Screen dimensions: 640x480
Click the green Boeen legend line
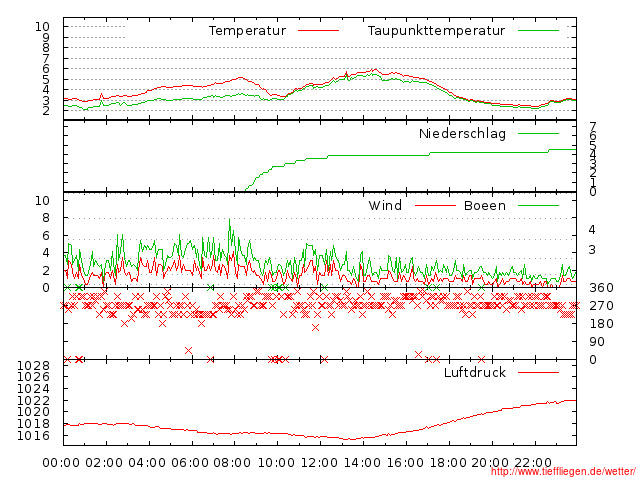tap(538, 205)
